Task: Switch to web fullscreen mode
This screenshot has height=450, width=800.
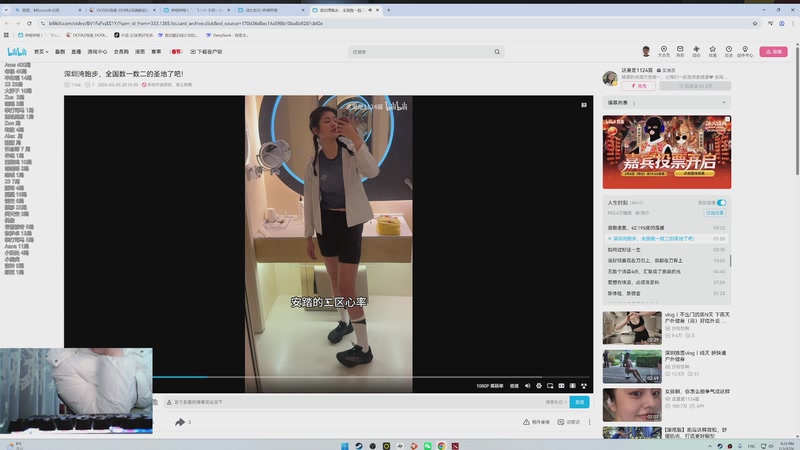Action: tap(572, 386)
